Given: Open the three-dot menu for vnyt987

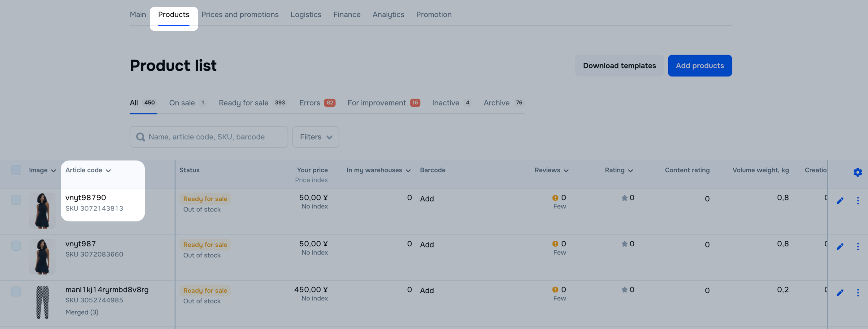Looking at the screenshot, I should 857,247.
